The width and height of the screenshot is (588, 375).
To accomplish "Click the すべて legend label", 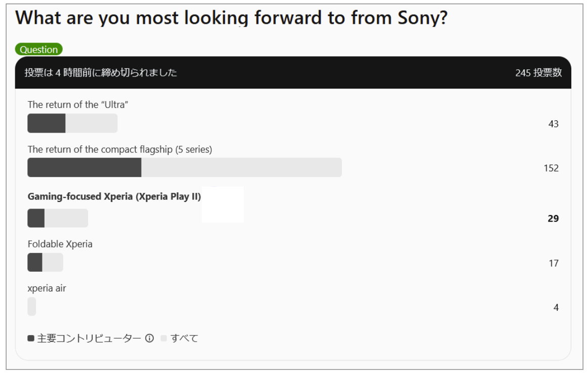I will [183, 338].
